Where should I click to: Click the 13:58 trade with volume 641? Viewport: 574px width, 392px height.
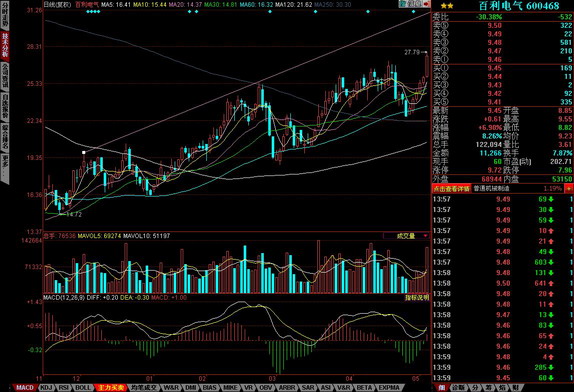click(502, 283)
